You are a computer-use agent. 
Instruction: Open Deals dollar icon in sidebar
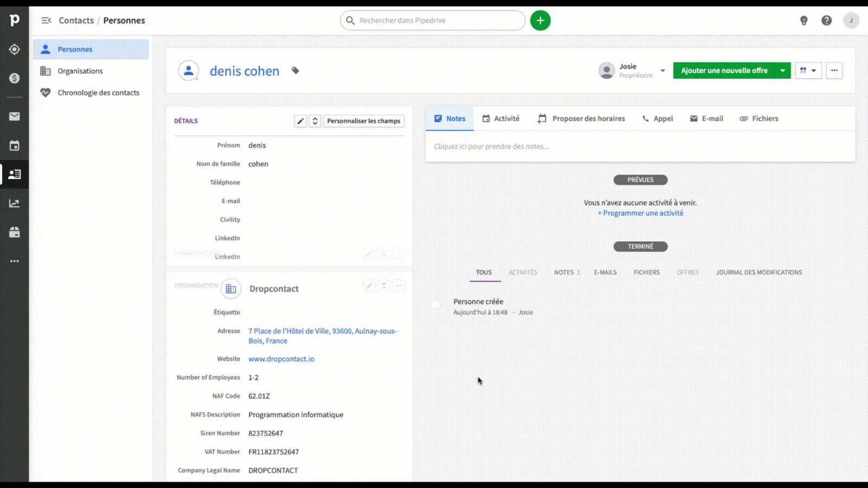tap(15, 78)
